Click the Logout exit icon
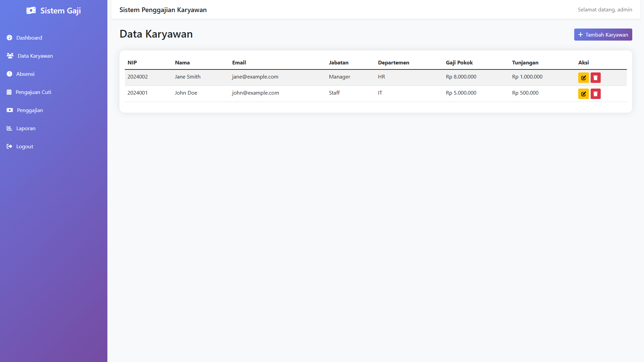The image size is (644, 362). click(9, 147)
